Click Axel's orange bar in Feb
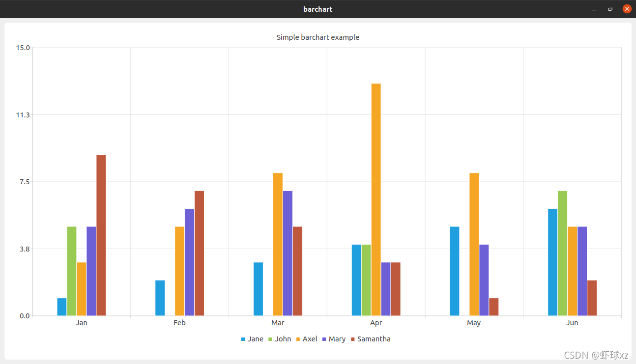 click(180, 271)
